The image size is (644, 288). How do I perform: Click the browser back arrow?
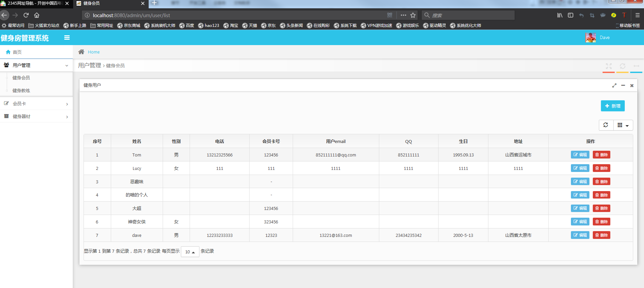(x=4, y=15)
